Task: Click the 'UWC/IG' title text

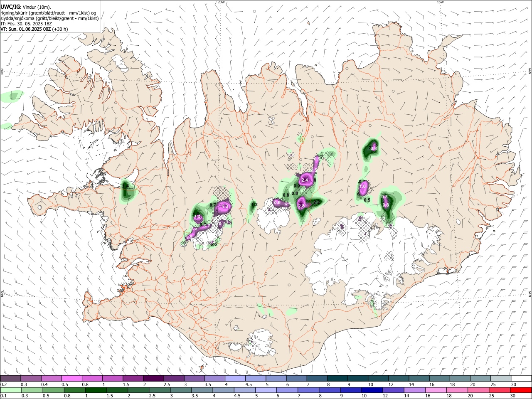Action: coord(10,7)
